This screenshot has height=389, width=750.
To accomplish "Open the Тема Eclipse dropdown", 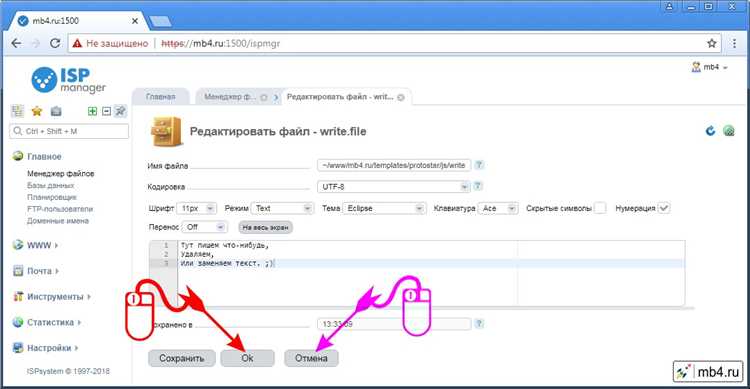I will tap(384, 208).
